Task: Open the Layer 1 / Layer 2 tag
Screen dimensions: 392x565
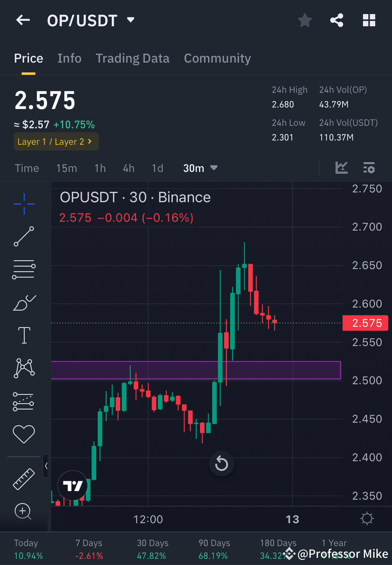Action: coord(56,141)
